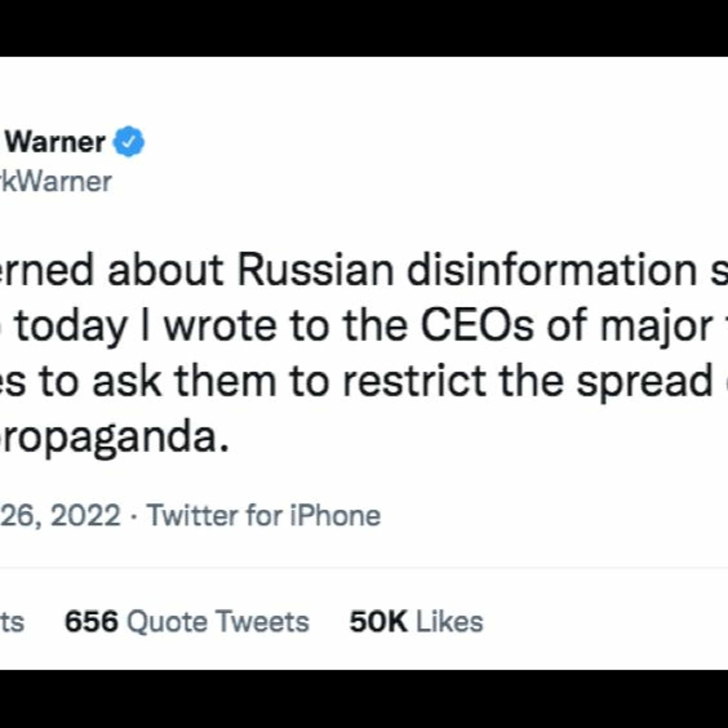
Task: Open the Twitter for iPhone source link
Action: click(264, 515)
